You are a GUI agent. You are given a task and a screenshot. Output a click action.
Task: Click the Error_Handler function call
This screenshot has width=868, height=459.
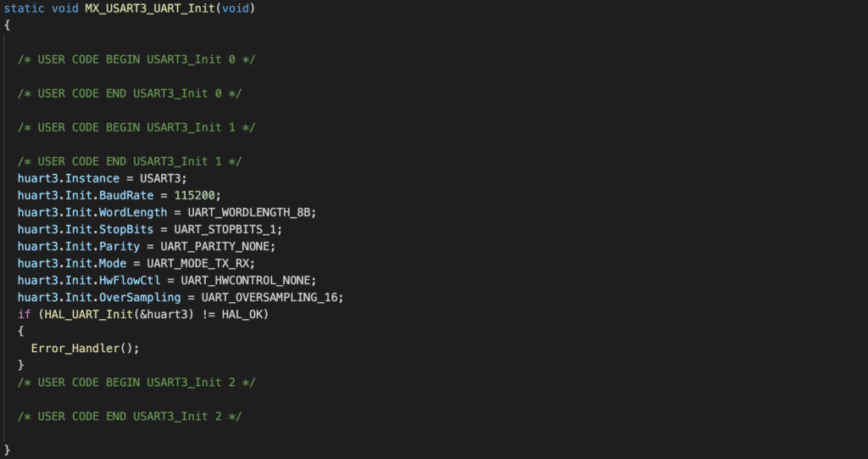point(75,348)
